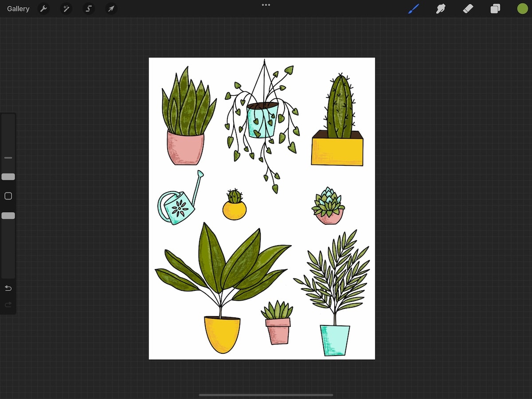
Task: Tap the brush opacity slider
Action: [x=8, y=215]
